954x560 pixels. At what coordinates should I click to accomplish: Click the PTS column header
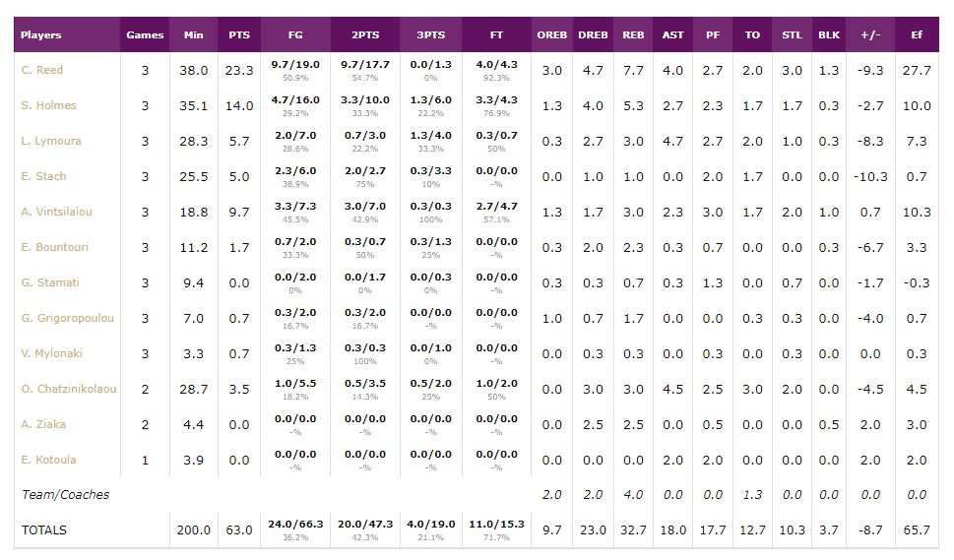click(239, 34)
